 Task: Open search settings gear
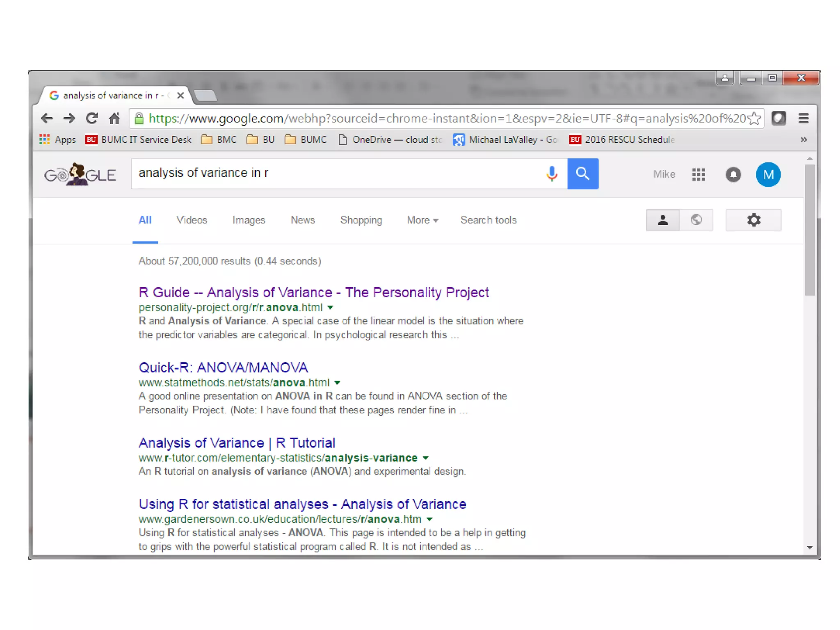(753, 220)
